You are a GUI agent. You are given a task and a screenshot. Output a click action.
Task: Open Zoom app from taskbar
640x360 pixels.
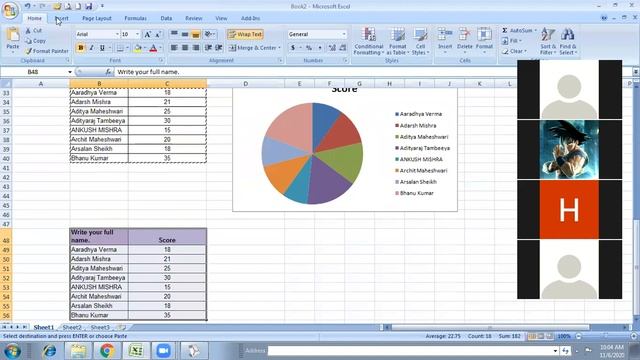[164, 351]
